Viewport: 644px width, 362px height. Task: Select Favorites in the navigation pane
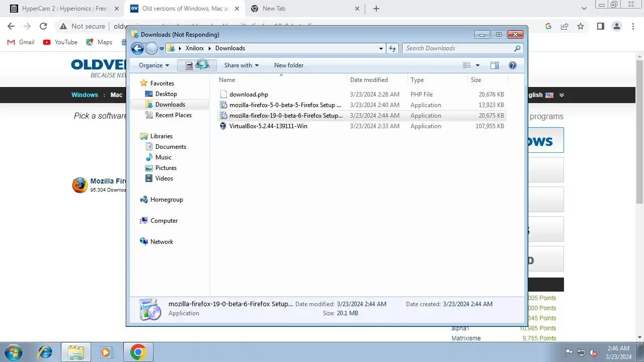pyautogui.click(x=162, y=83)
